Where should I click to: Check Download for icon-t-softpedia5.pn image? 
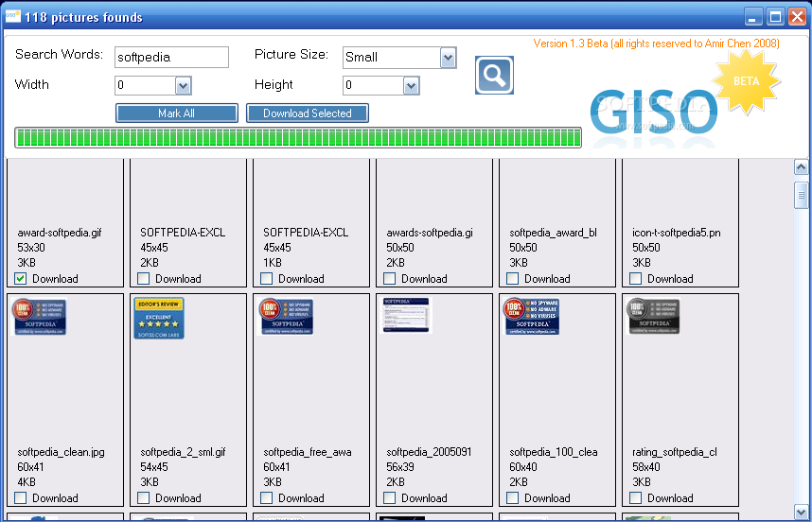point(635,279)
